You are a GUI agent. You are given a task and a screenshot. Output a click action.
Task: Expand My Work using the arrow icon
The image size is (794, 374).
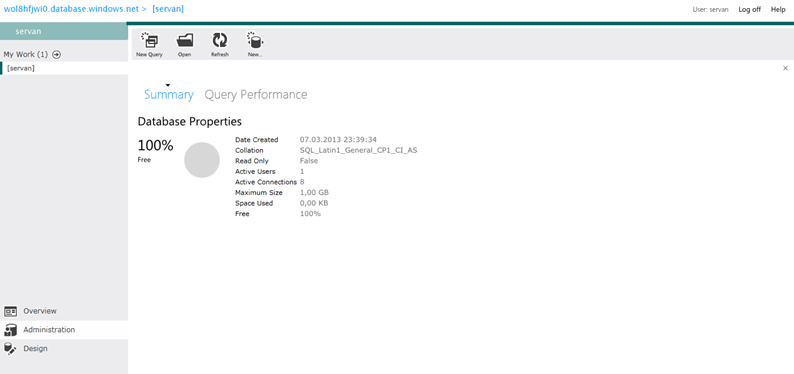[x=57, y=54]
